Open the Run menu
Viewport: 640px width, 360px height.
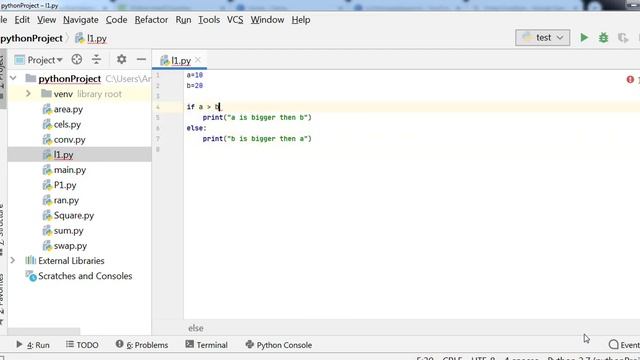point(183,20)
